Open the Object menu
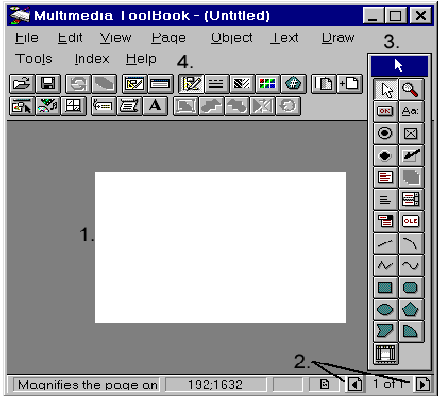The height and width of the screenshot is (397, 439). pyautogui.click(x=232, y=38)
